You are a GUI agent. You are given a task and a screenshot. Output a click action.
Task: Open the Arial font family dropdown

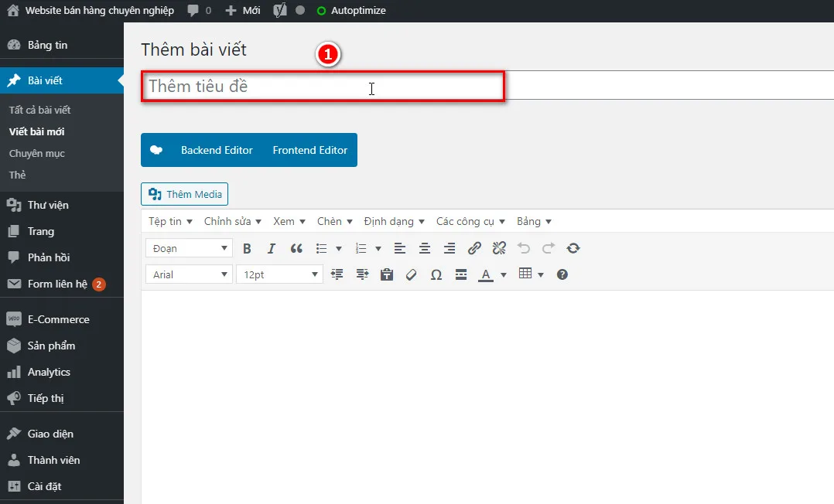click(189, 274)
